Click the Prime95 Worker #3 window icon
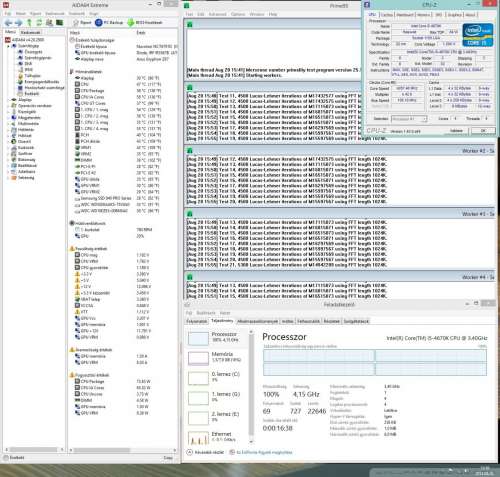 click(190, 214)
